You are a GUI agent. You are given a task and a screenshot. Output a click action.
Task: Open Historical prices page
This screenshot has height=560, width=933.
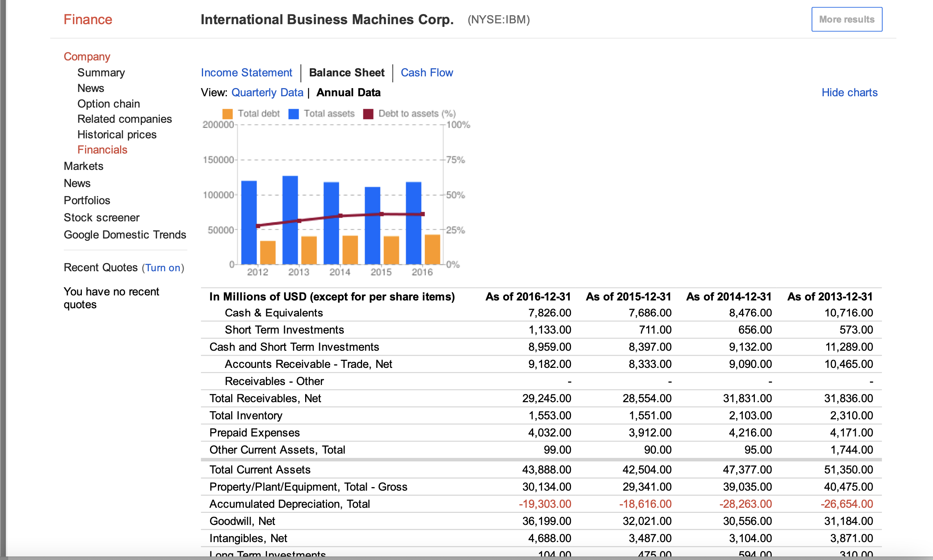pyautogui.click(x=117, y=134)
